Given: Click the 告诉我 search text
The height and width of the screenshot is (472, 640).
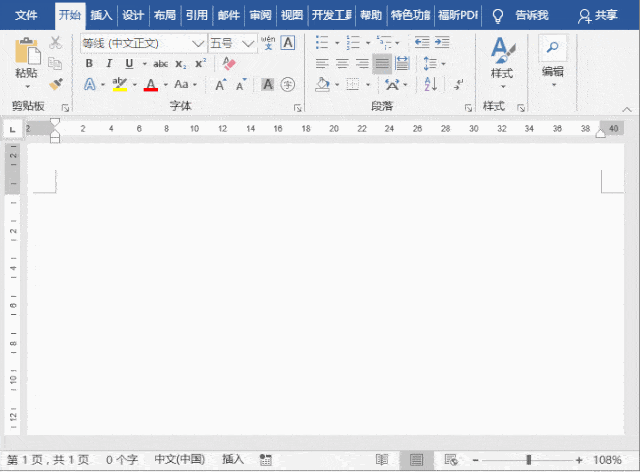Looking at the screenshot, I should coord(532,16).
